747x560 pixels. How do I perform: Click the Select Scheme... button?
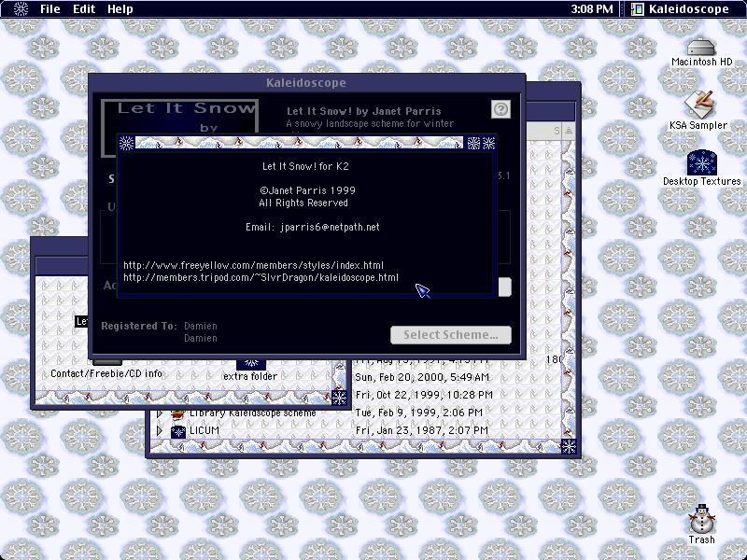[x=451, y=335]
